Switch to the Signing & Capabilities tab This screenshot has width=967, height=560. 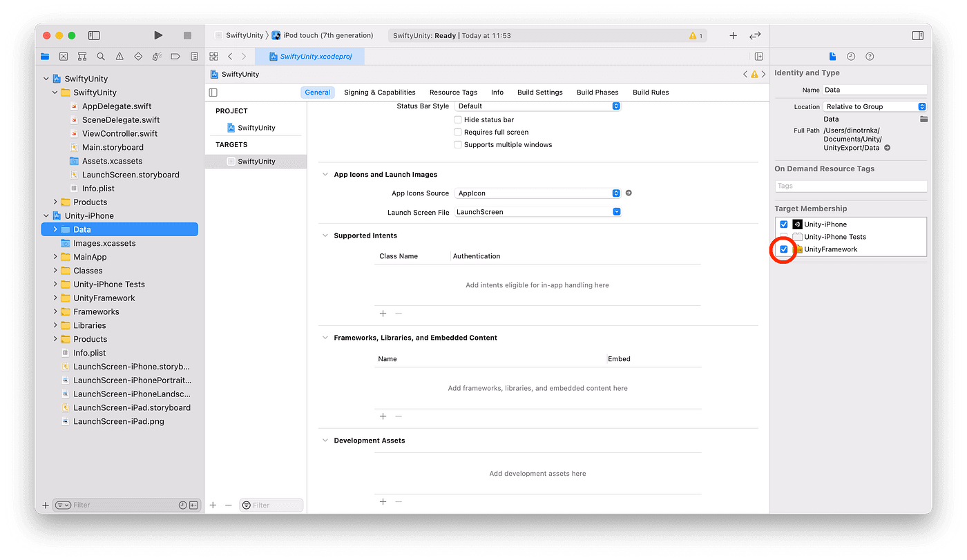tap(380, 93)
